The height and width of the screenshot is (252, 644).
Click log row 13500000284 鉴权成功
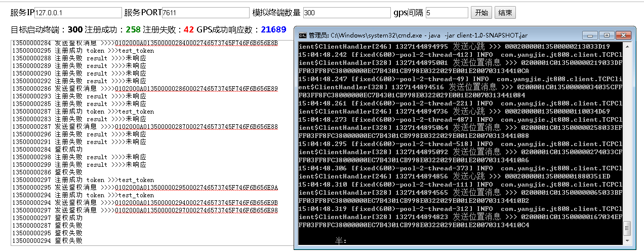click(x=47, y=150)
